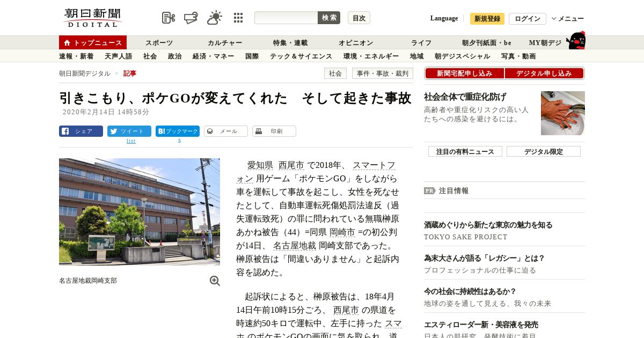Image resolution: width=644 pixels, height=338 pixels.
Task: Click the 新聞宅配申し込み button
Action: click(x=464, y=74)
